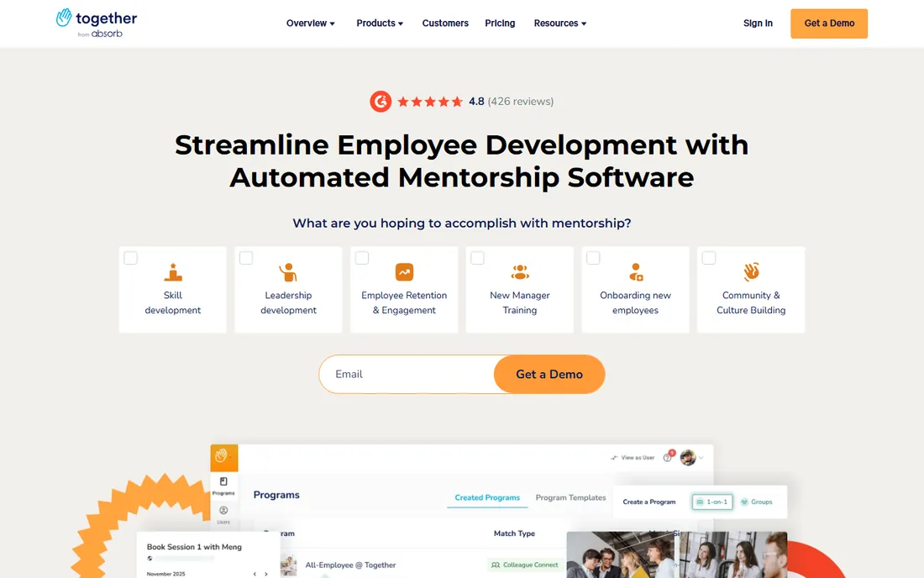Switch to the Created Programs tab

click(x=487, y=498)
